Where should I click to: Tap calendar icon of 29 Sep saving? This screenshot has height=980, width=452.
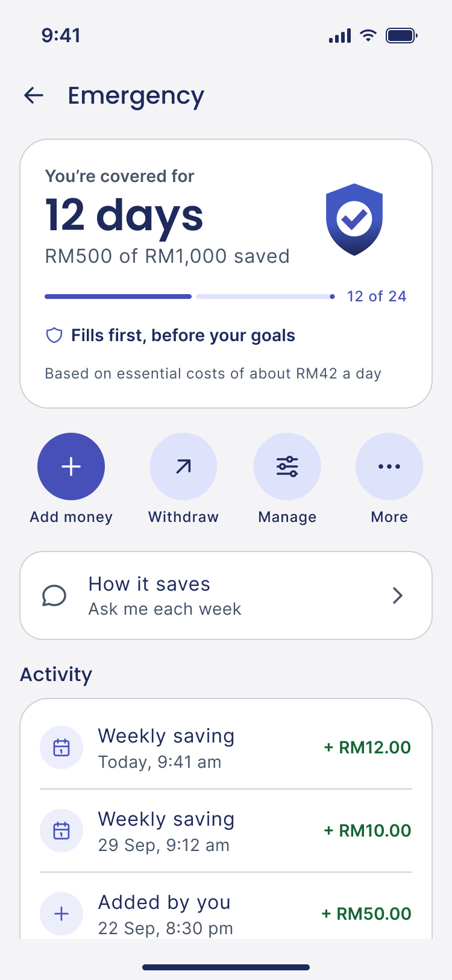tap(61, 831)
